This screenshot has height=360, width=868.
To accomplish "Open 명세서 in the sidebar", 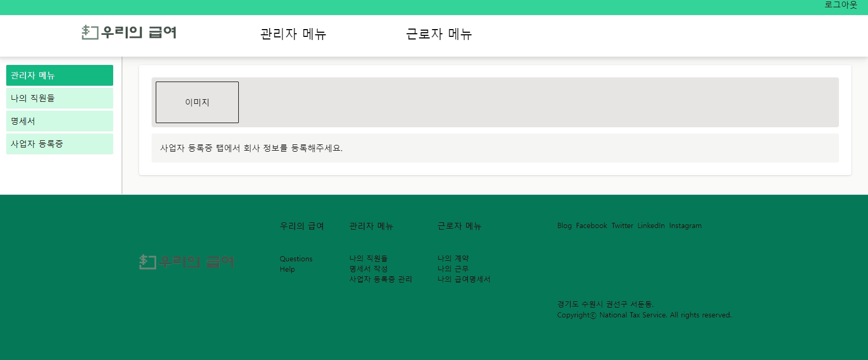I will (x=60, y=121).
